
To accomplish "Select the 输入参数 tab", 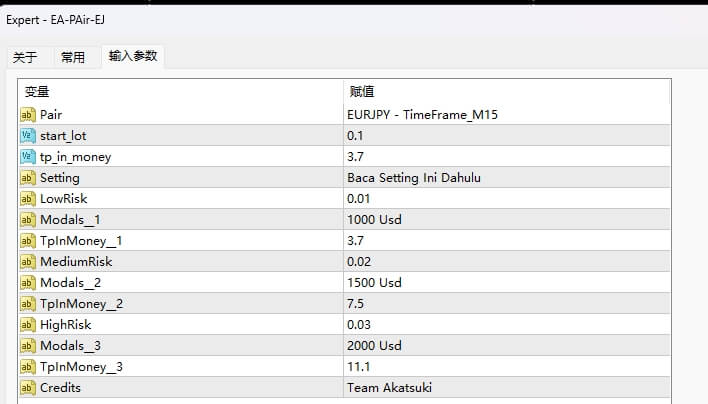I will coord(133,57).
